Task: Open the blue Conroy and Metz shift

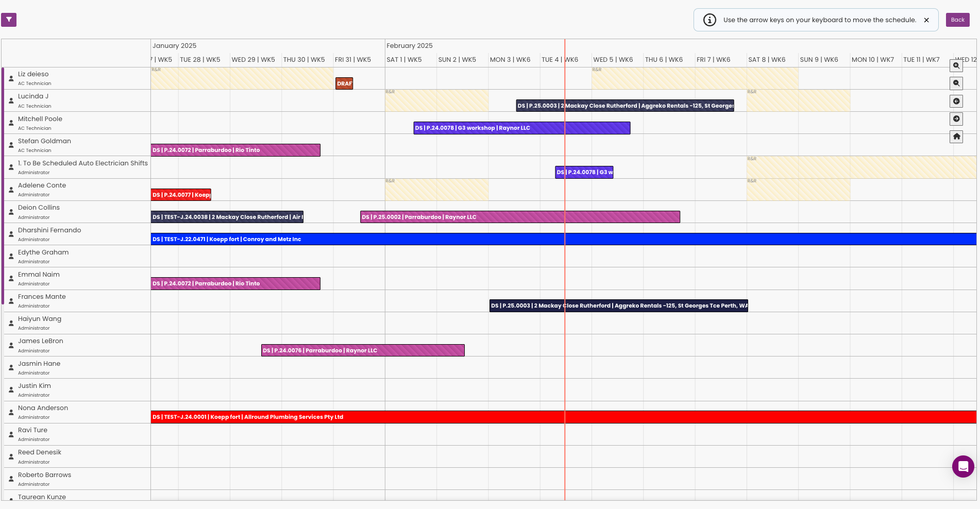Action: pos(563,239)
